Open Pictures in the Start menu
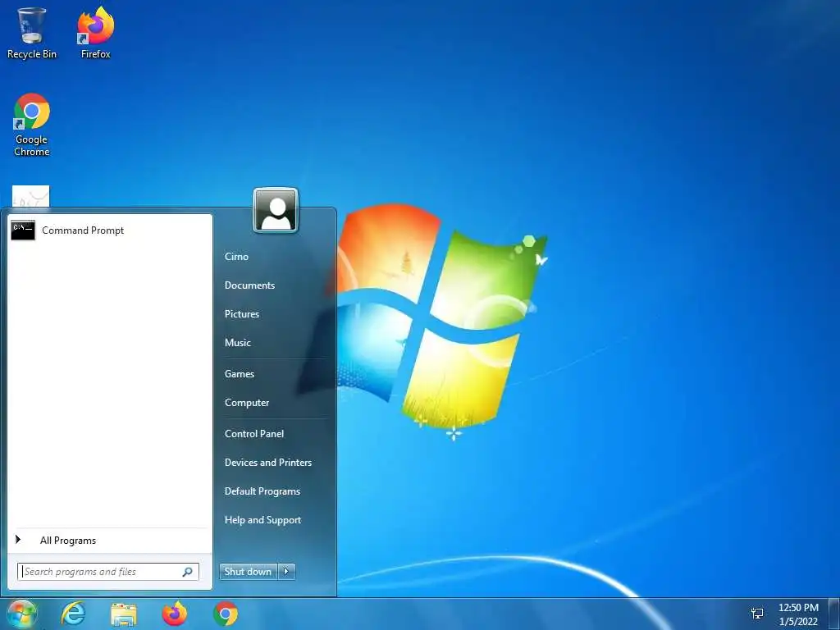The width and height of the screenshot is (840, 630). pyautogui.click(x=242, y=314)
